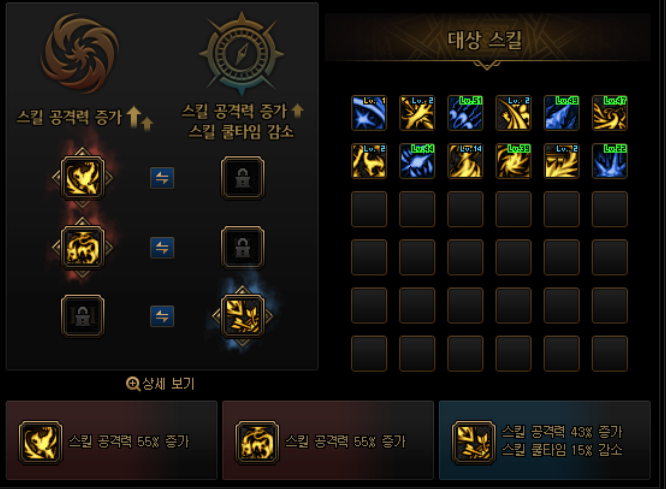Toggle swap arrows beside the blue-glowing arrow slot
Viewport: 666px width, 489px height.
(x=162, y=316)
